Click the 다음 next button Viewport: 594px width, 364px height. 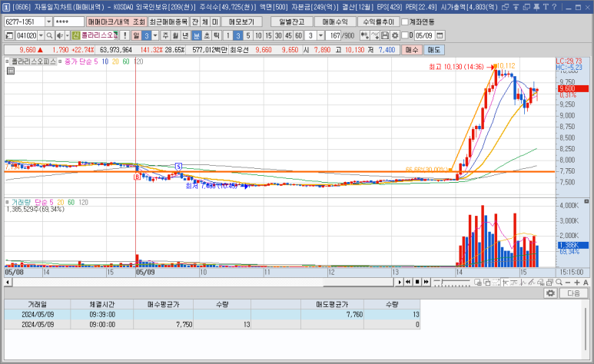pos(573,293)
